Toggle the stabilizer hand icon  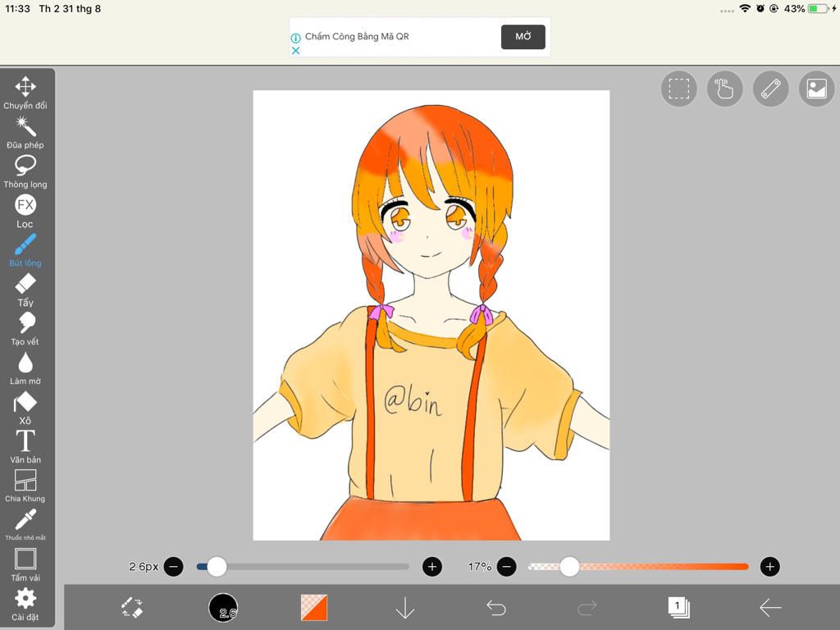(724, 89)
